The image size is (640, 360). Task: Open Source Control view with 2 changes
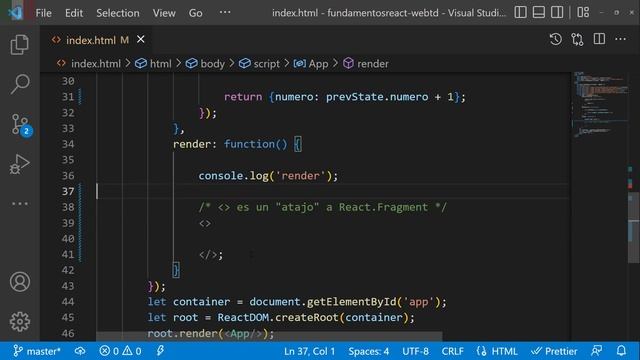click(x=20, y=124)
